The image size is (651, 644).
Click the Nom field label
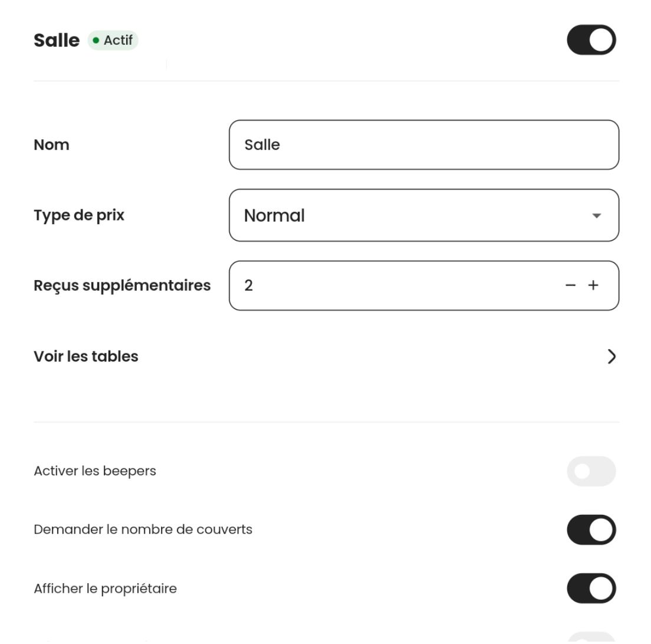tap(52, 144)
